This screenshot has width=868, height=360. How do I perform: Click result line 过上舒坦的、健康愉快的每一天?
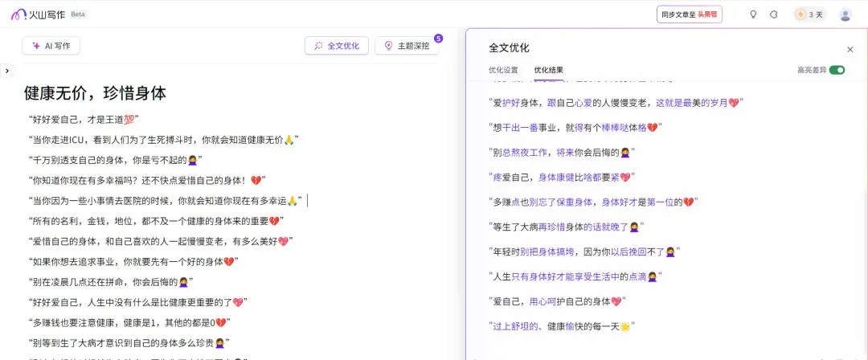(561, 327)
